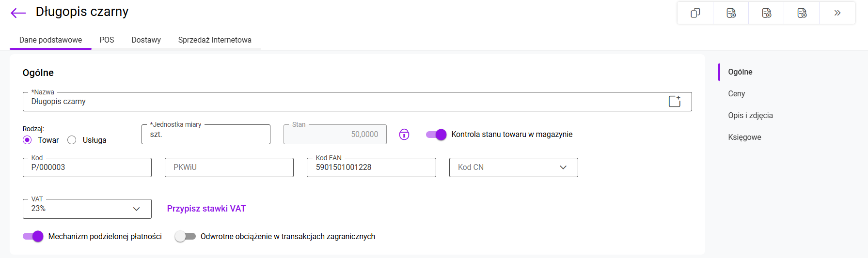Jump to Ceny section in sidebar

pos(736,94)
